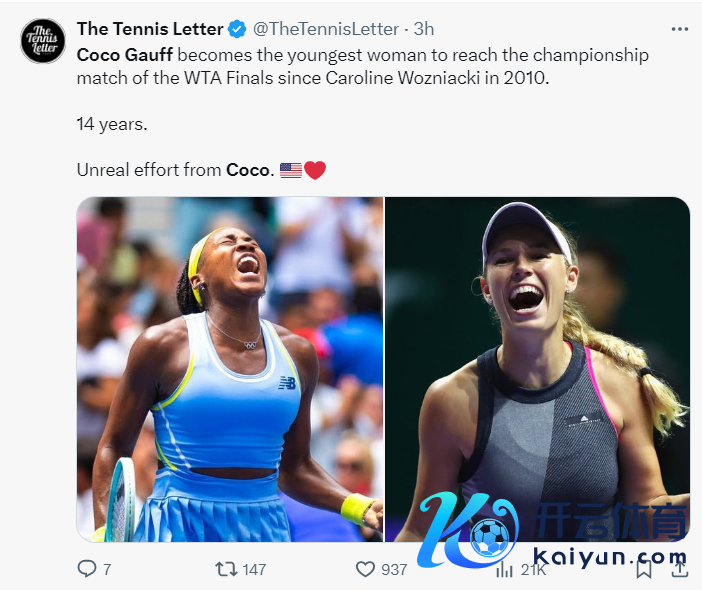Like the tweet with the heart icon
Viewport: 702px width, 590px height.
pyautogui.click(x=366, y=569)
